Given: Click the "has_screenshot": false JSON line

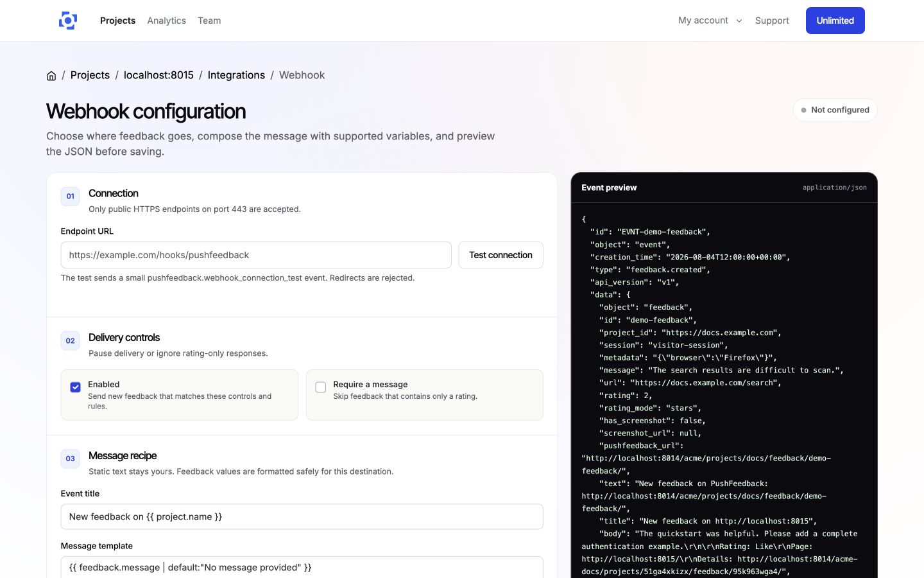Looking at the screenshot, I should [x=653, y=421].
